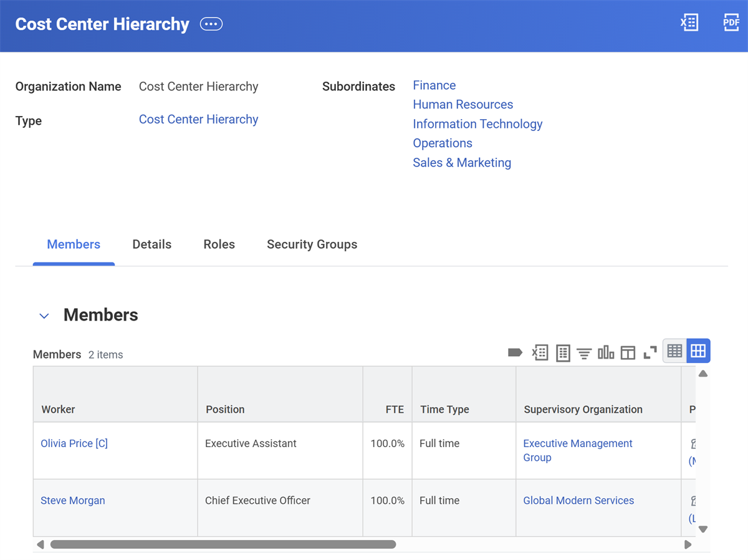Switch to the Roles tab
The height and width of the screenshot is (560, 748).
coord(219,244)
